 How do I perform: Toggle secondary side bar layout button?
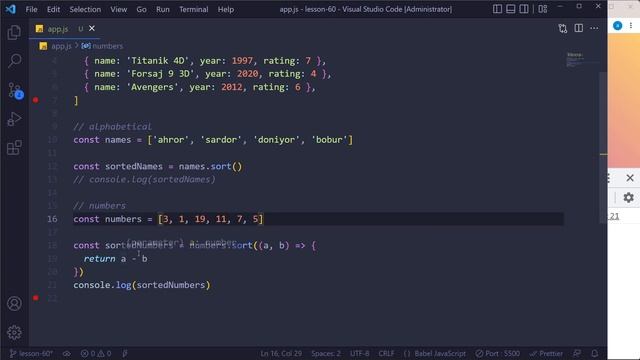(524, 9)
